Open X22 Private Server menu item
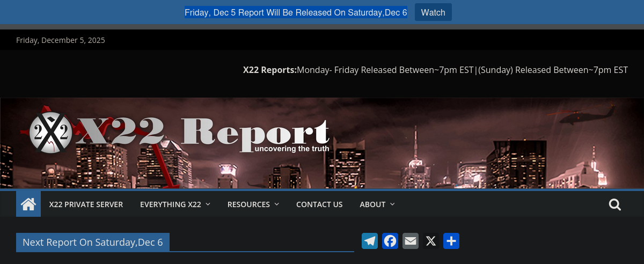The height and width of the screenshot is (264, 644). coord(86,204)
